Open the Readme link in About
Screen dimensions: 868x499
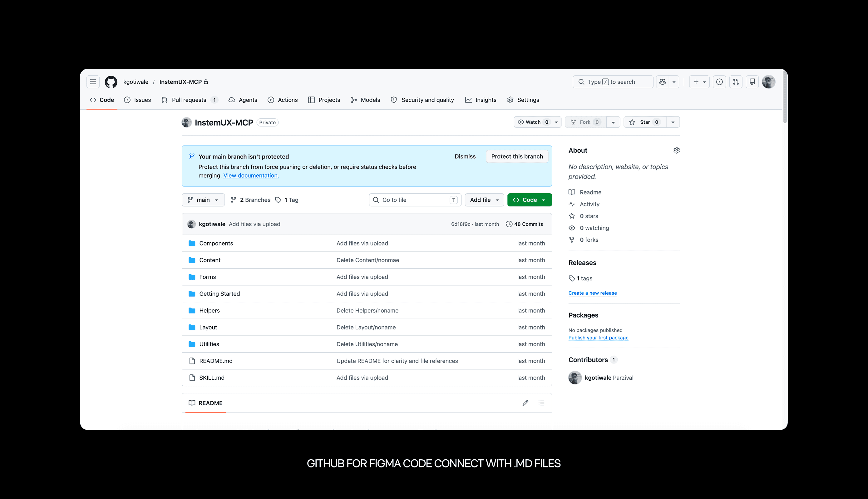pos(585,192)
